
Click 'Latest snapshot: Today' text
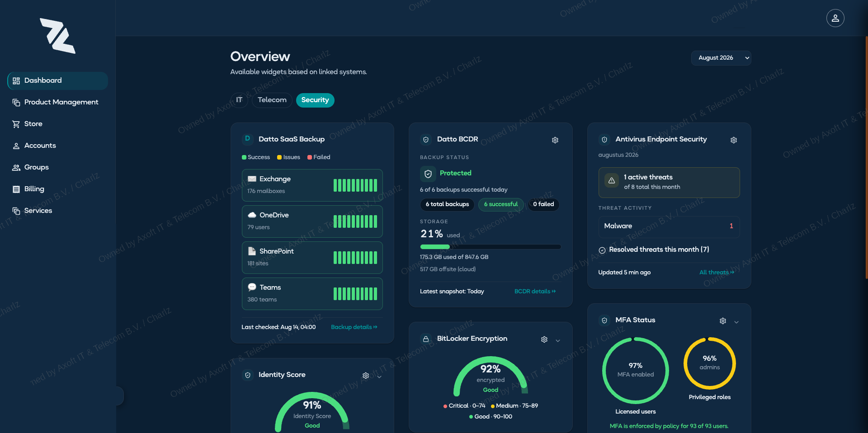[x=452, y=292]
